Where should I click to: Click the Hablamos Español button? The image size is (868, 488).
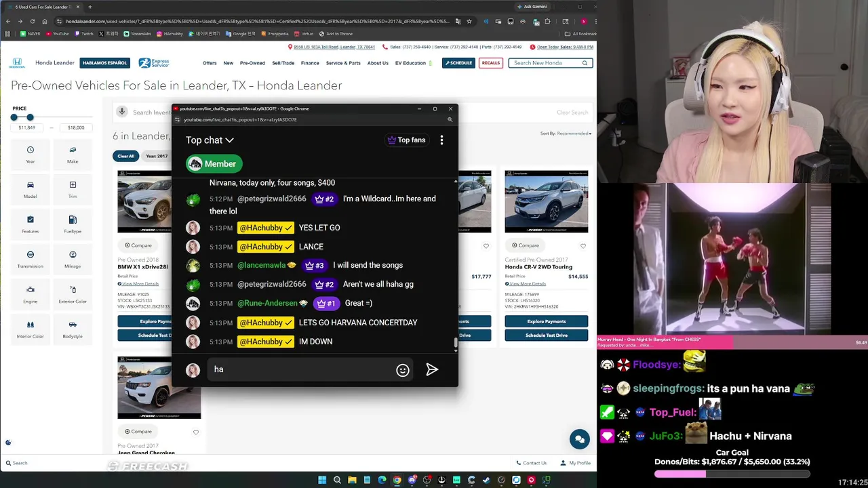104,63
